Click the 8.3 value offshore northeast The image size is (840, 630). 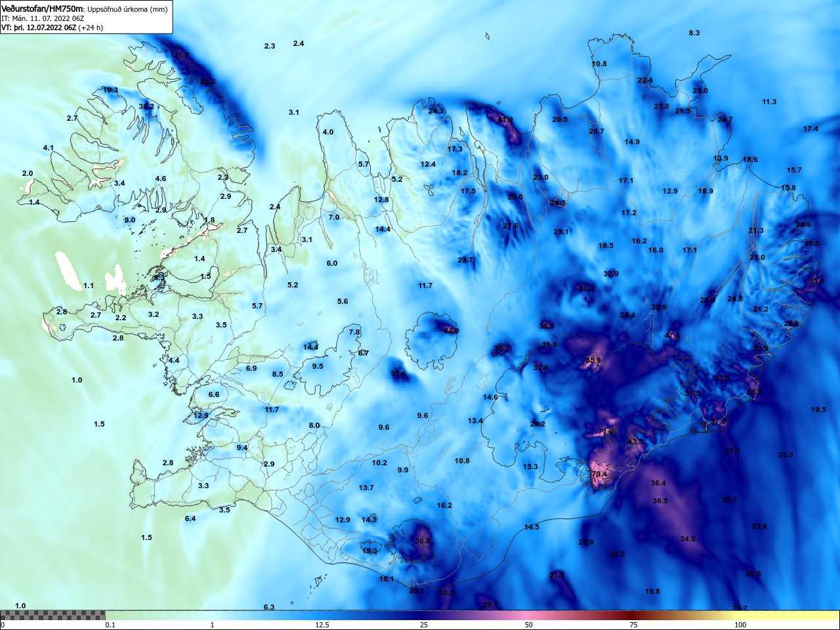pos(694,33)
